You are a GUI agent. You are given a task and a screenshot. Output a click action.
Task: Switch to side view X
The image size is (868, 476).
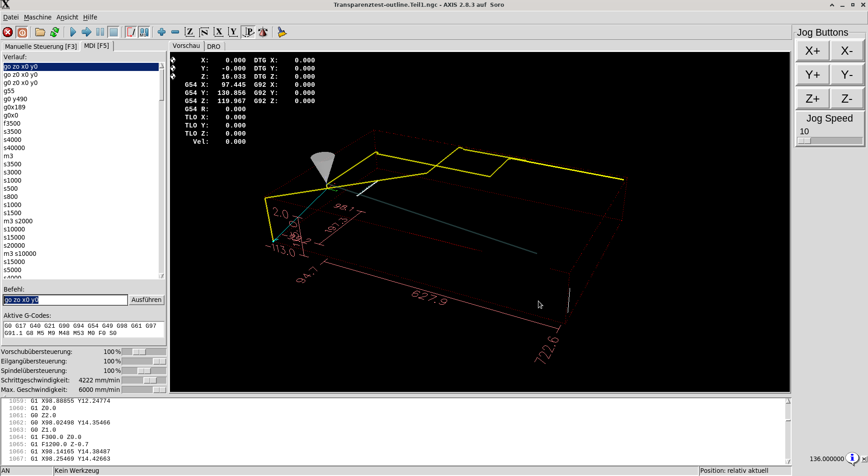pos(218,32)
